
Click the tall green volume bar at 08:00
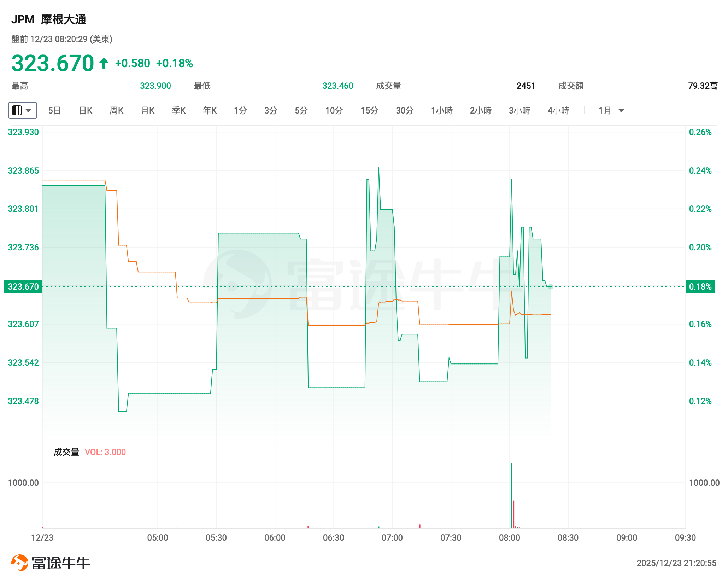coord(511,495)
